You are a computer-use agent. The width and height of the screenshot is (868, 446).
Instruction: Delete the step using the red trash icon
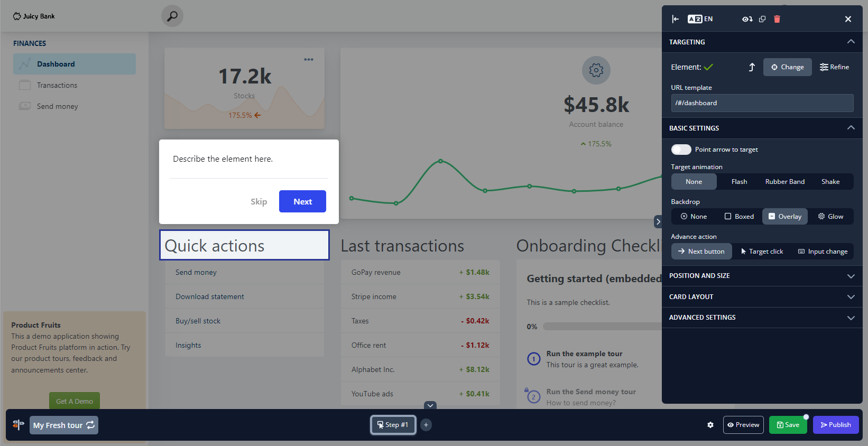pyautogui.click(x=777, y=19)
